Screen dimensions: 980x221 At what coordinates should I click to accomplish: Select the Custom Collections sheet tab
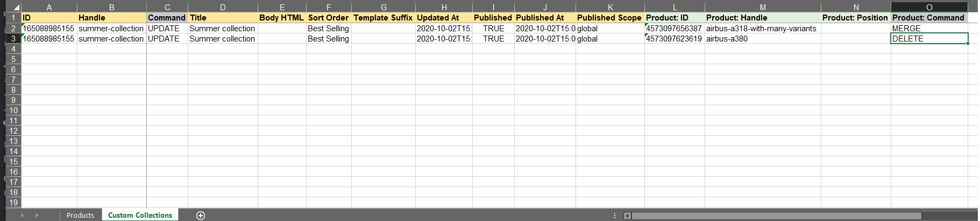(140, 215)
